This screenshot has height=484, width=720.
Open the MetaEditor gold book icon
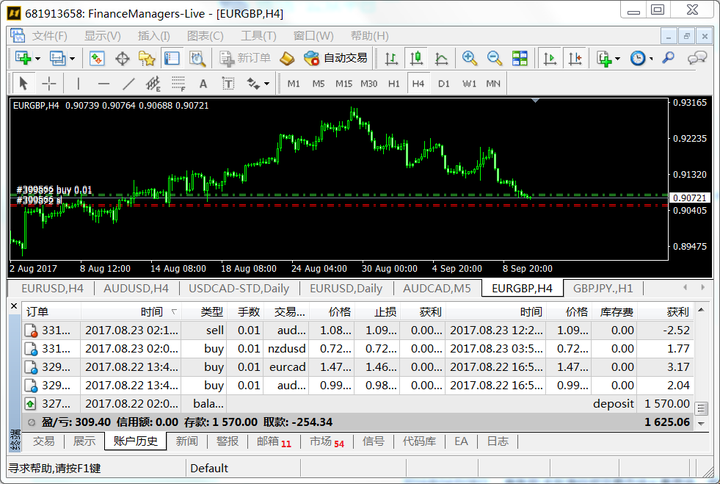287,58
